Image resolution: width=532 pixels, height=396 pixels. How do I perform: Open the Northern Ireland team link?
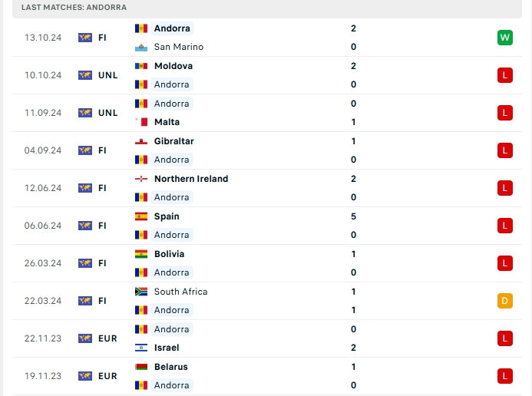[x=191, y=179]
